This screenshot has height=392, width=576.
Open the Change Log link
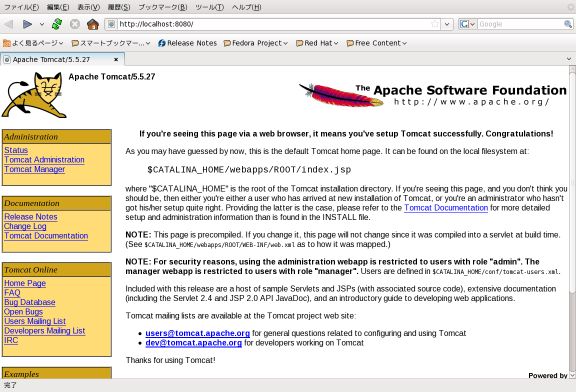tap(25, 226)
